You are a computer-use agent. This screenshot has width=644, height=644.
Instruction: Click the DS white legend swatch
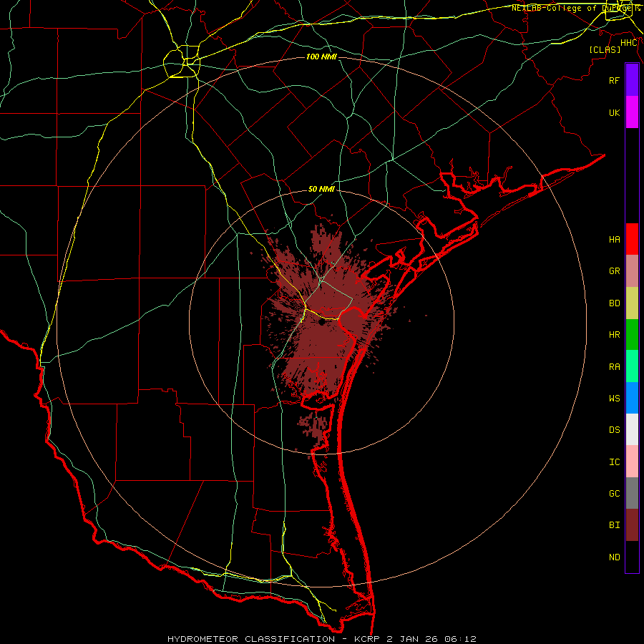(x=632, y=429)
